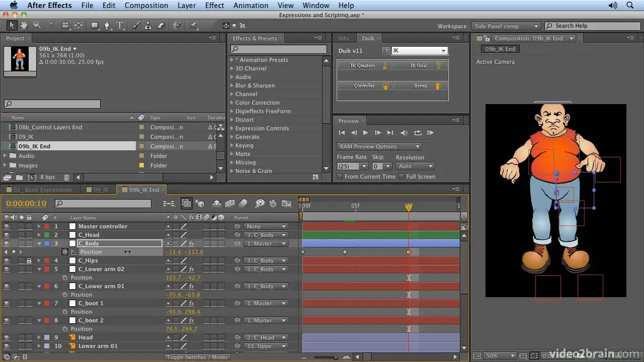Select the Eraser tool
644x362 pixels.
tap(161, 25)
